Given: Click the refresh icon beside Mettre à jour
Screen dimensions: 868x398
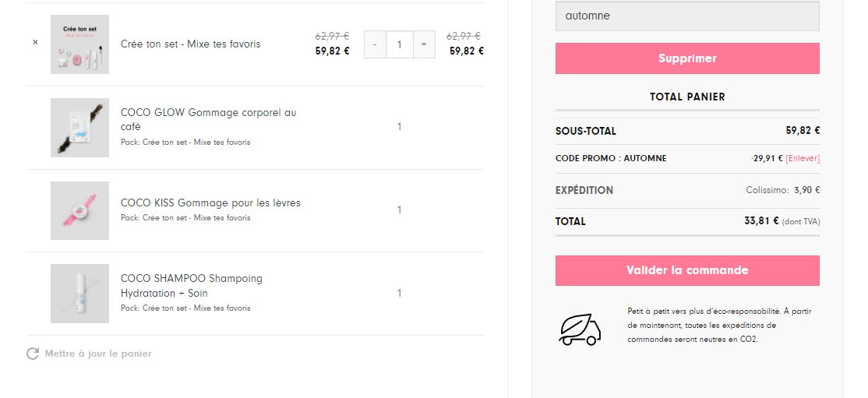Looking at the screenshot, I should pyautogui.click(x=33, y=354).
